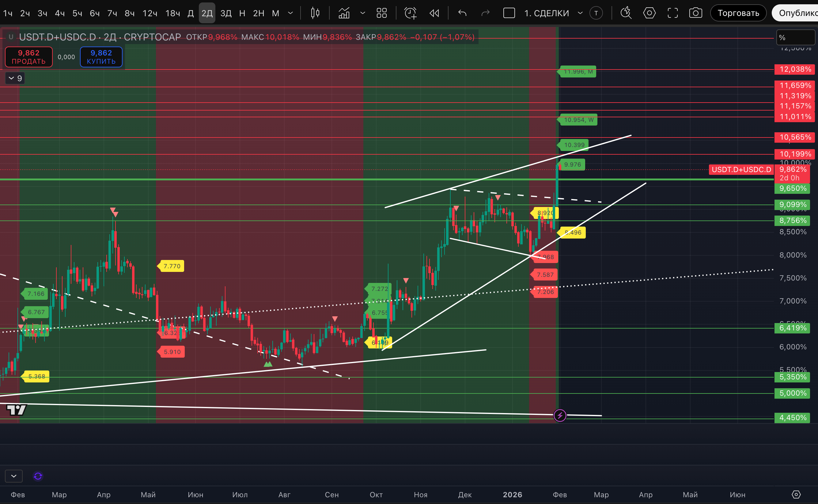Open chart settings hexagon icon
The image size is (818, 504).
pyautogui.click(x=649, y=13)
